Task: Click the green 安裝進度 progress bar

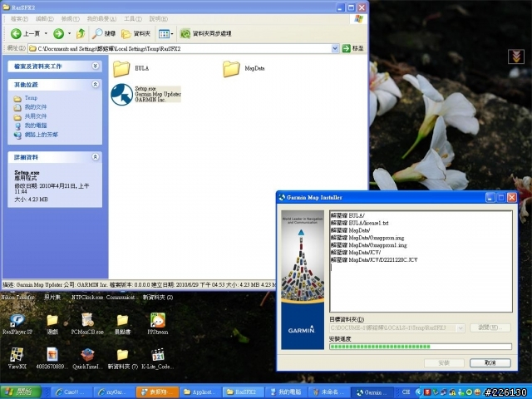Action: 421,347
